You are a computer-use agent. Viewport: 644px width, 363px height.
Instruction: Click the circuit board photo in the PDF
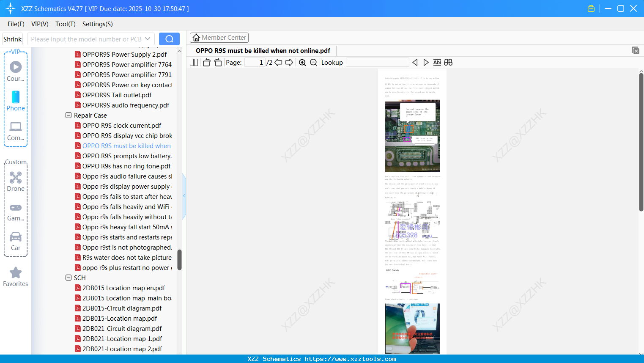point(412,136)
